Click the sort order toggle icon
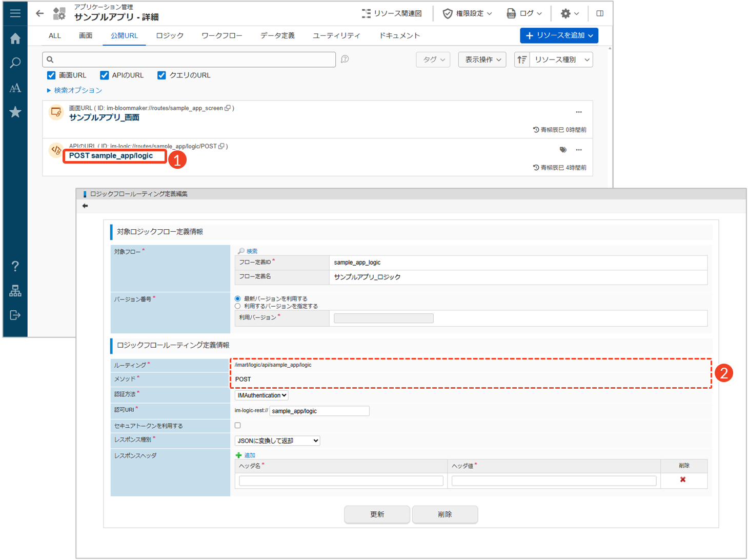 pos(522,59)
